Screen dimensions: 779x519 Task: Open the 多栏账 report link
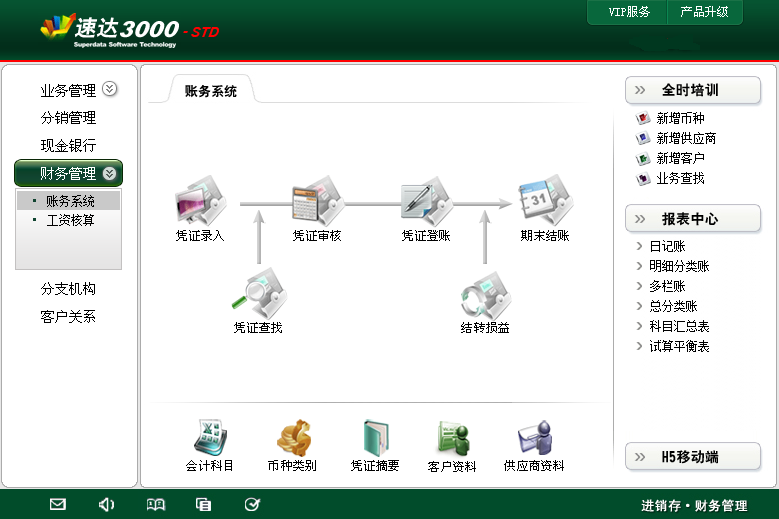coord(667,286)
